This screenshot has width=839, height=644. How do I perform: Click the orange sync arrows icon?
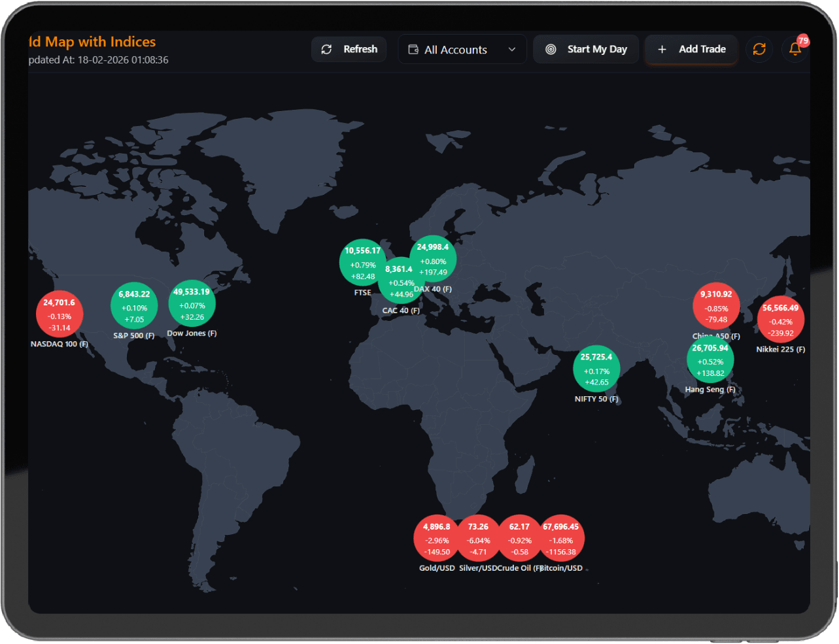[x=759, y=50]
